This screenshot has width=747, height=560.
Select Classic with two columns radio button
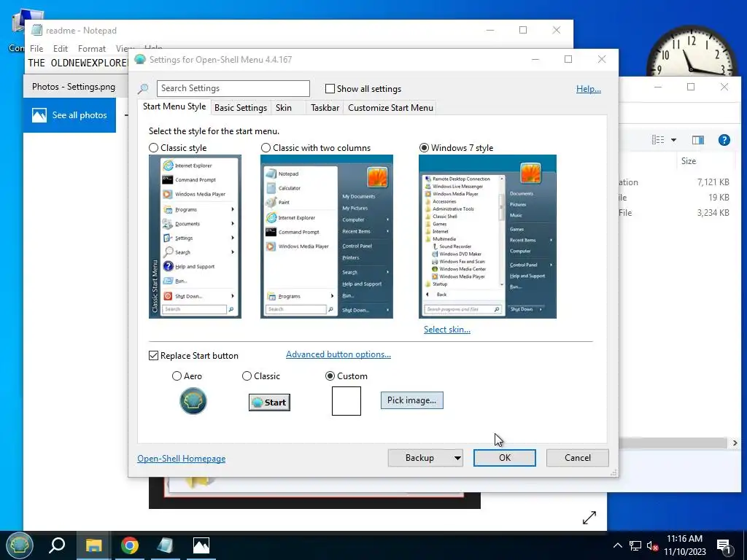coord(266,148)
